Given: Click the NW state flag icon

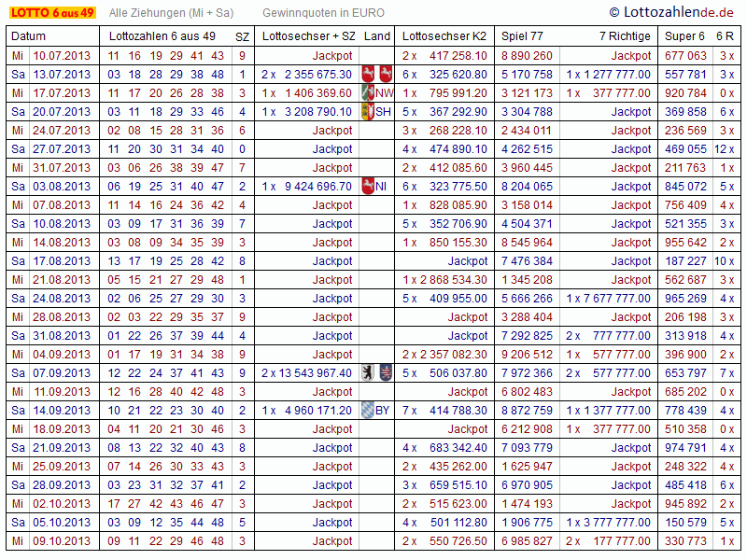Looking at the screenshot, I should coord(368,93).
